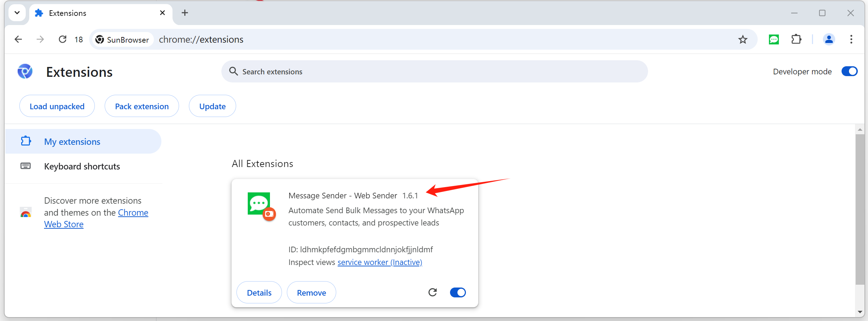Open the extensions puzzle-piece menu
Image resolution: width=868 pixels, height=321 pixels.
click(796, 39)
